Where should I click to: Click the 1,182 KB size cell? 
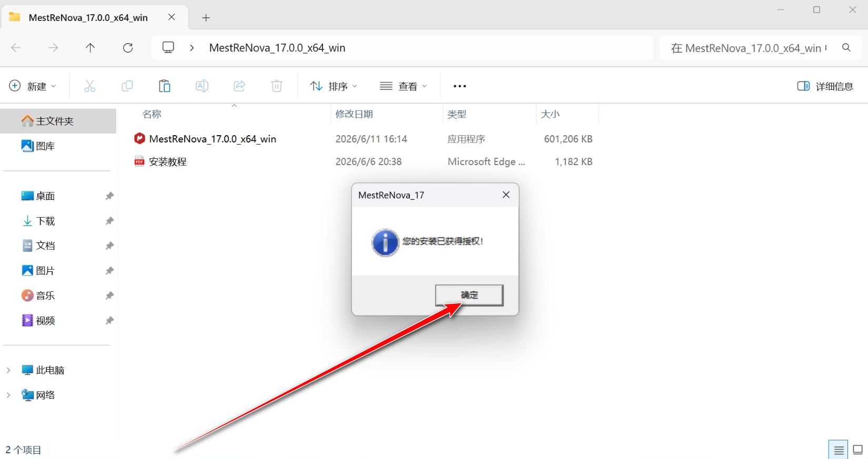point(573,161)
